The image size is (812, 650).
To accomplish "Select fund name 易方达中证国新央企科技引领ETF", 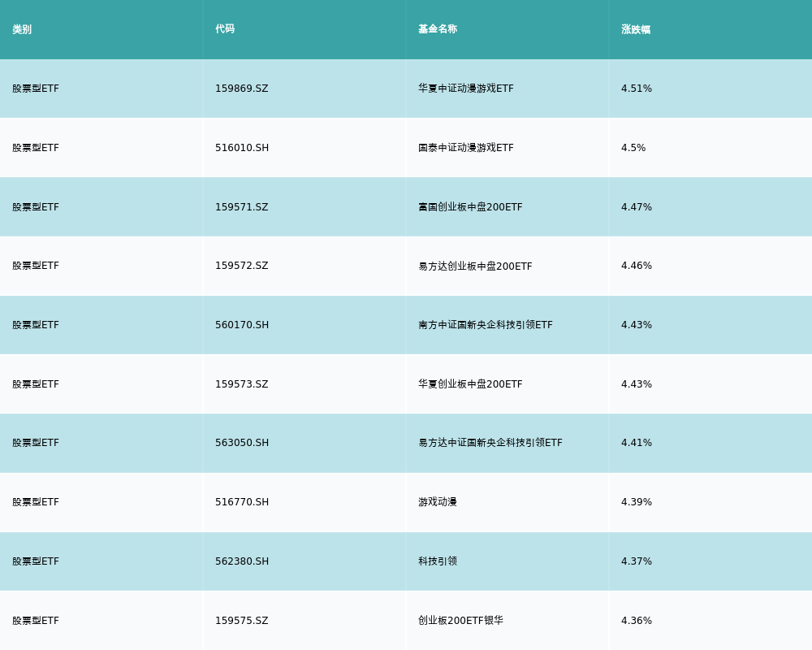I will tap(490, 443).
